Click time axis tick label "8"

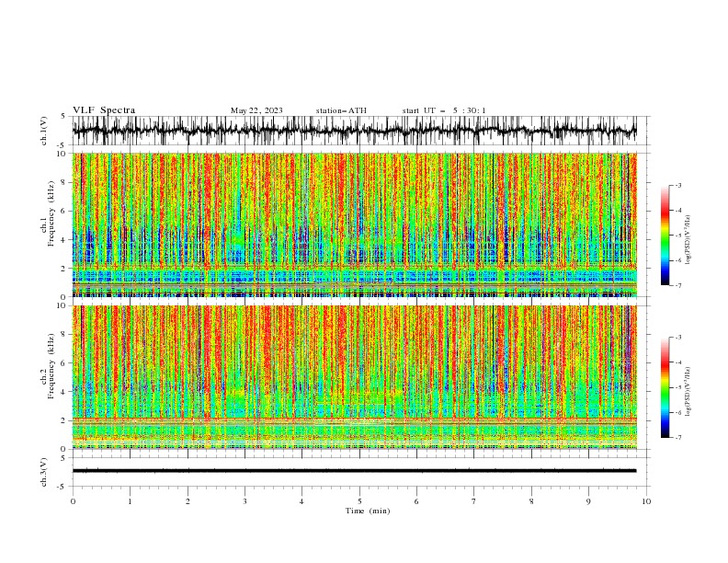(x=531, y=501)
